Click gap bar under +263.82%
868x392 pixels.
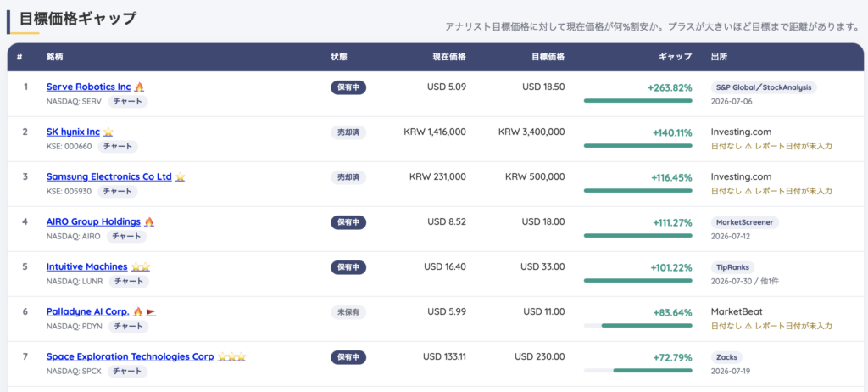[637, 101]
